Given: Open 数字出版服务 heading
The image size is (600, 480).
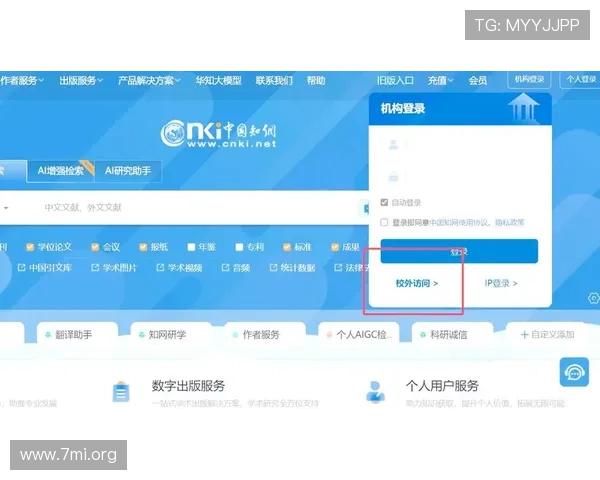Looking at the screenshot, I should (188, 386).
